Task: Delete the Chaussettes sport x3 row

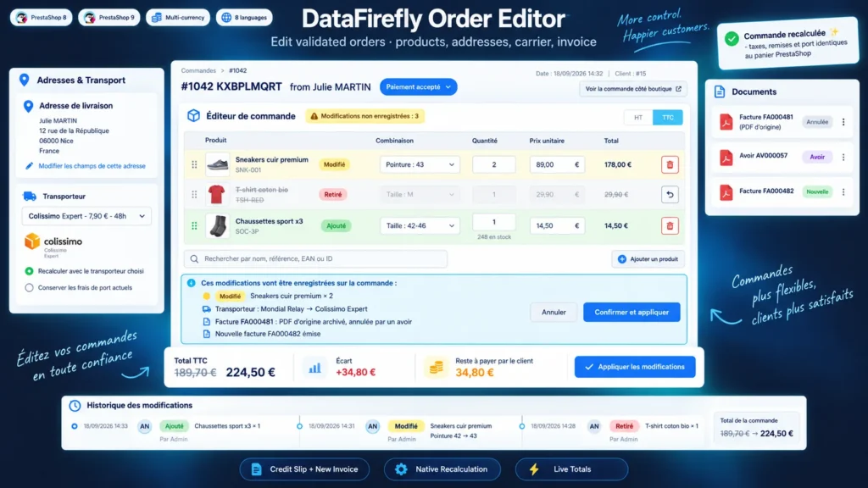Action: [x=670, y=225]
